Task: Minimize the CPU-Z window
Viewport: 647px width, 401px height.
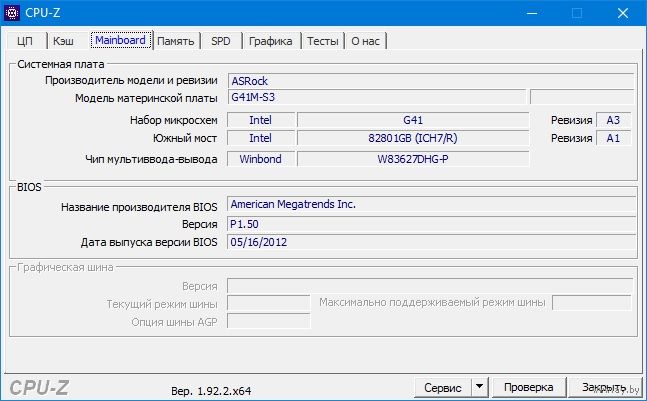Action: [532, 13]
